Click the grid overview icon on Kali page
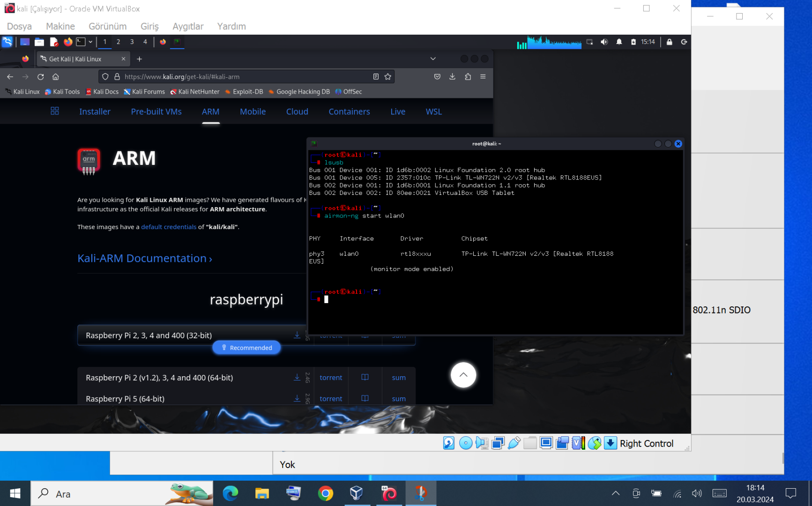812x506 pixels. click(55, 111)
